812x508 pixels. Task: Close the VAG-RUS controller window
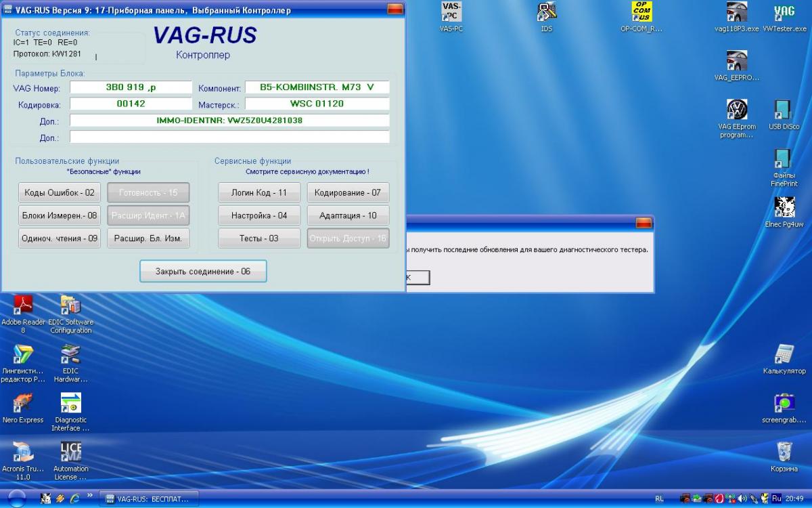tap(394, 9)
